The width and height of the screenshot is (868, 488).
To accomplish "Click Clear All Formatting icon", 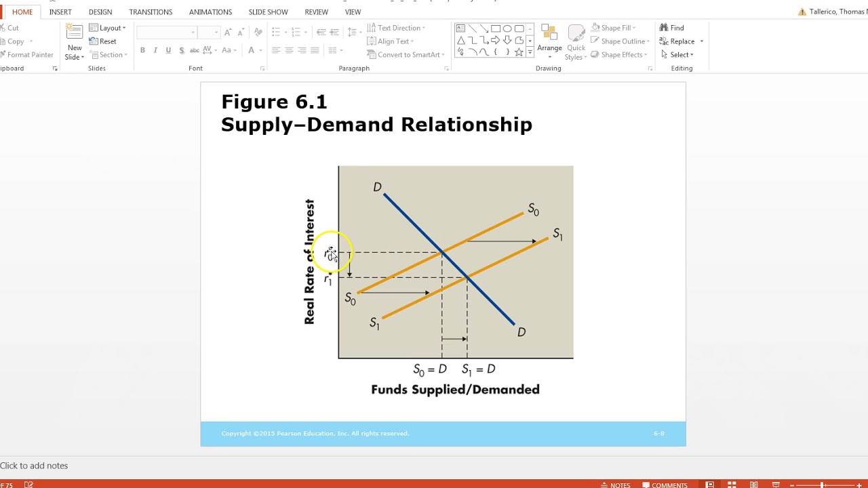I will point(258,32).
